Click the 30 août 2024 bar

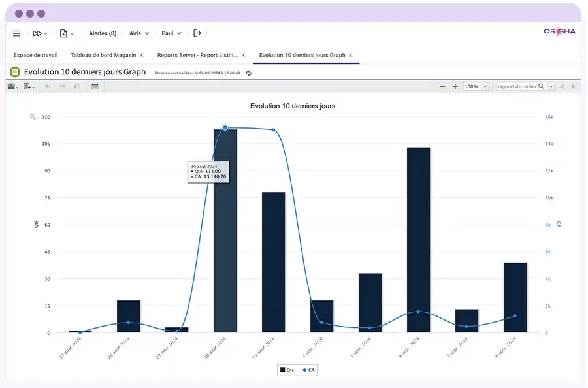point(225,231)
